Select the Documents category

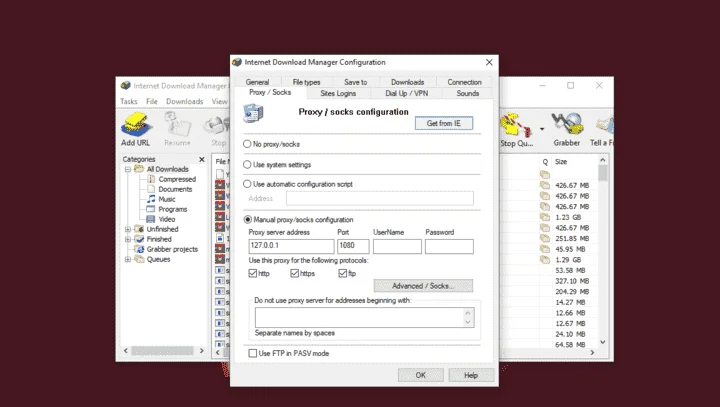[175, 189]
